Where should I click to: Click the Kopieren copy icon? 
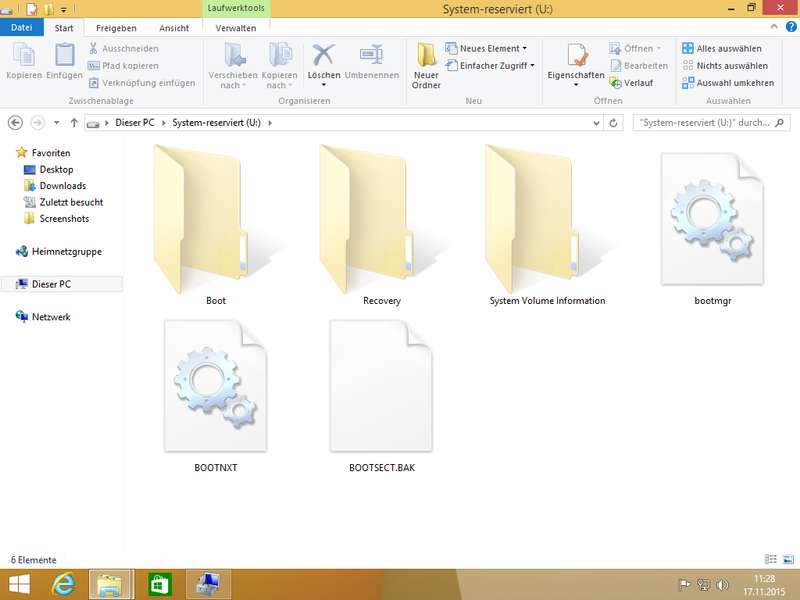(x=23, y=58)
